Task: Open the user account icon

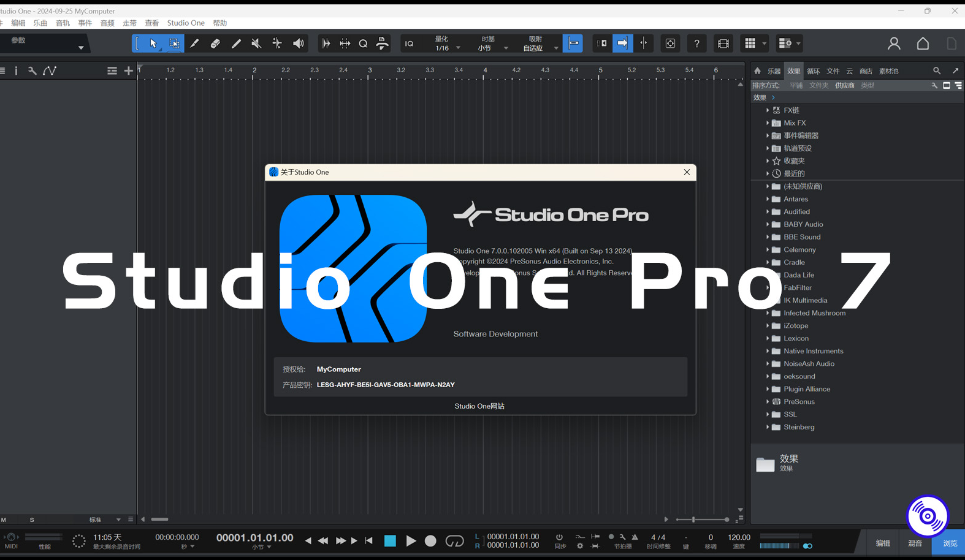Action: pos(894,44)
